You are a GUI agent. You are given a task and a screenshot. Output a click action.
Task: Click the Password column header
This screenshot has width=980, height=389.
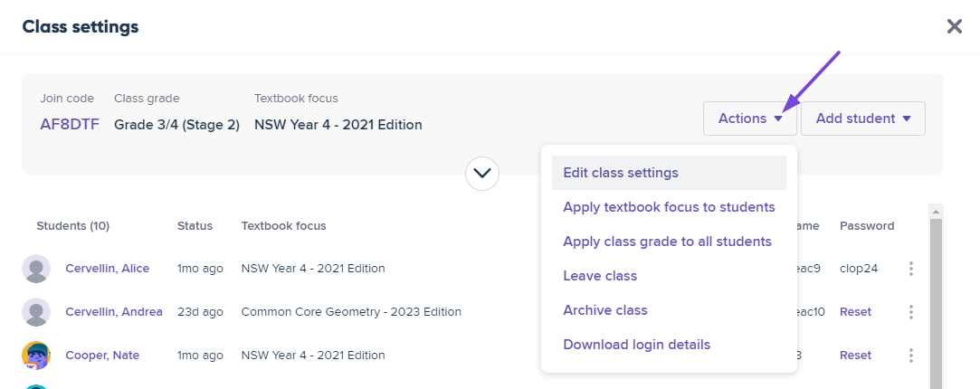coord(867,226)
